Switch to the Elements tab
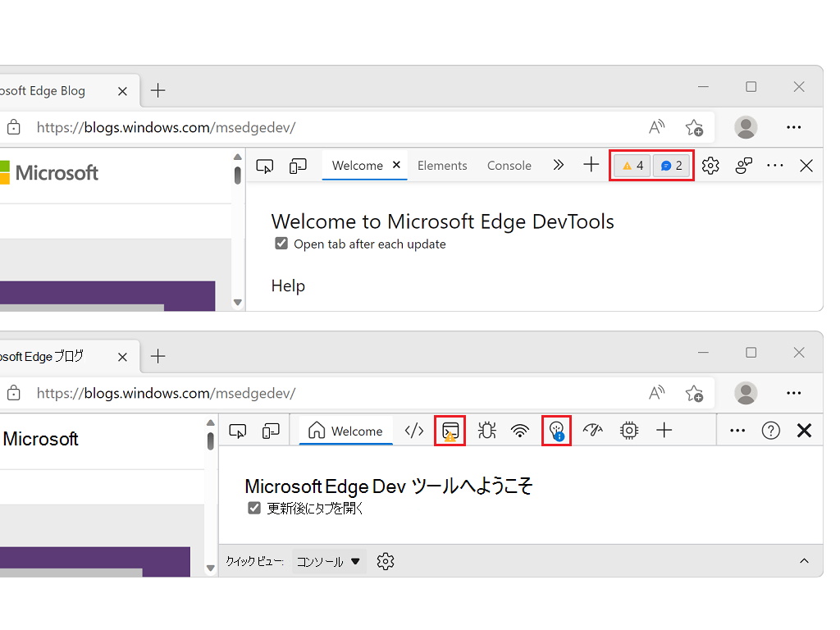The image size is (840, 630). pos(442,166)
